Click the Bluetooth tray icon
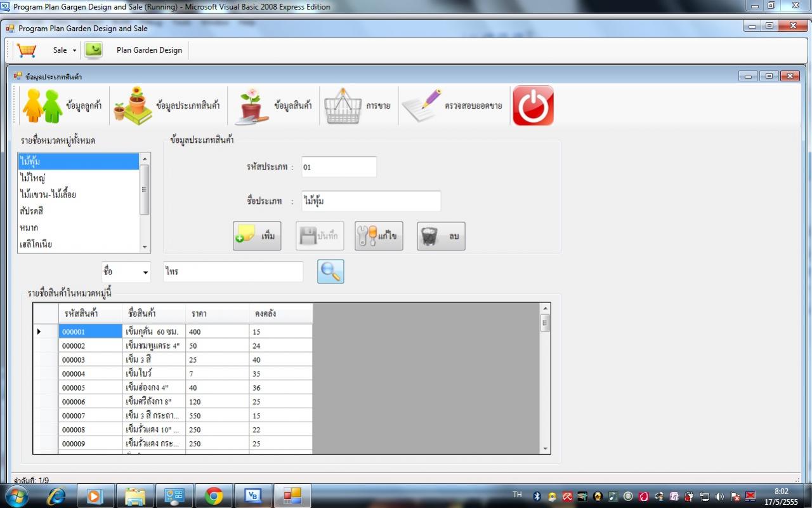This screenshot has height=508, width=812. [x=536, y=496]
